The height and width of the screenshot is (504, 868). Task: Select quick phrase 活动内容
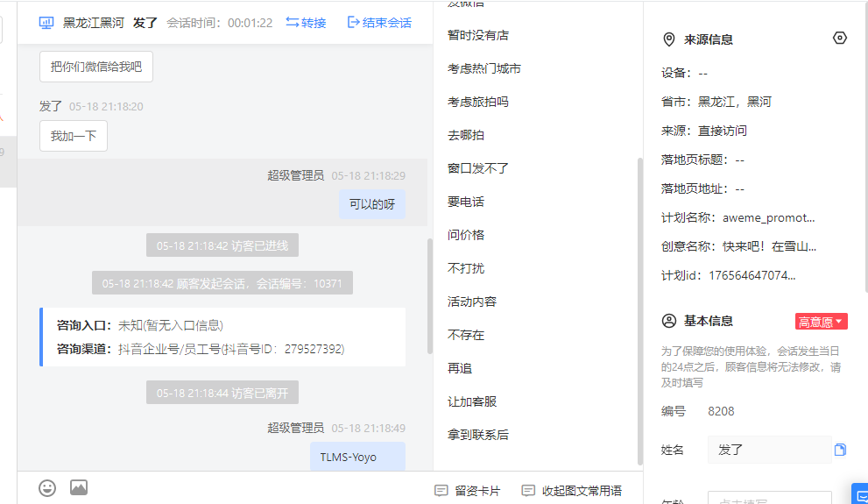pos(471,302)
